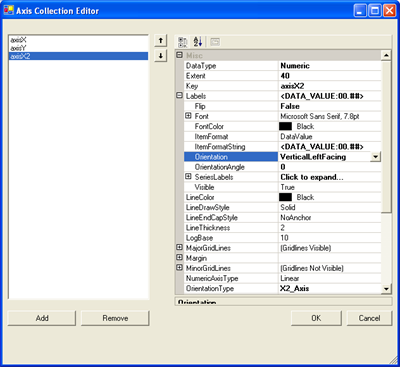Select the DataType property row

pos(283,66)
